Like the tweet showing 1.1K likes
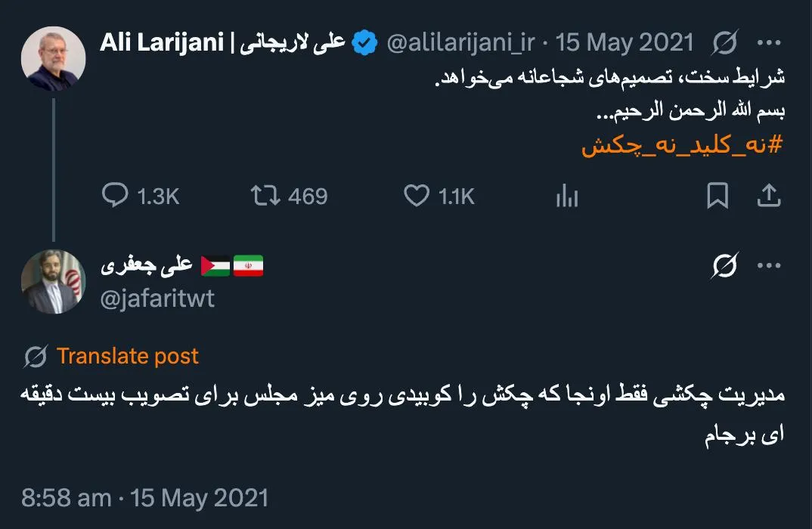The image size is (812, 529). (x=418, y=196)
